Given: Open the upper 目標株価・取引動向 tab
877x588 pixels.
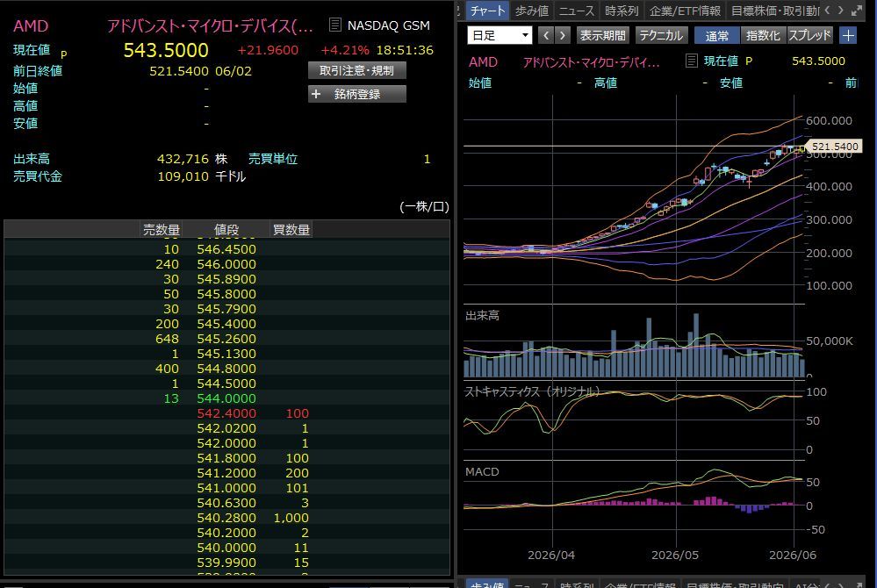Looking at the screenshot, I should tap(774, 10).
